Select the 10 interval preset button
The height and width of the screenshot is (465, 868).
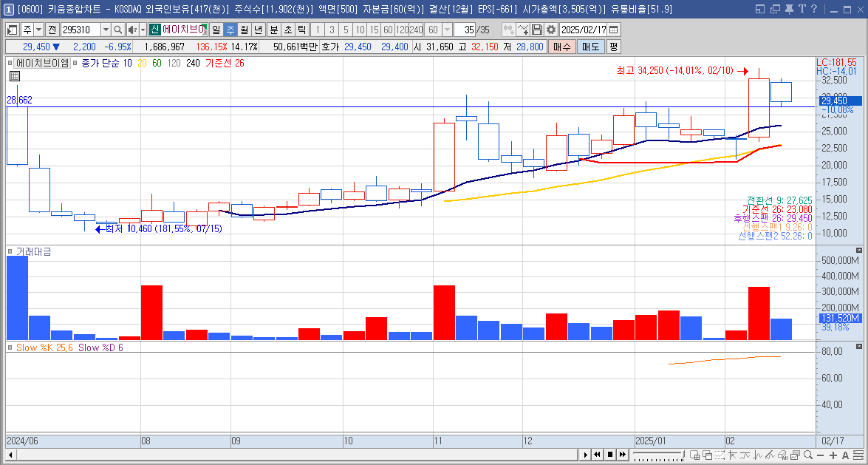pos(360,30)
